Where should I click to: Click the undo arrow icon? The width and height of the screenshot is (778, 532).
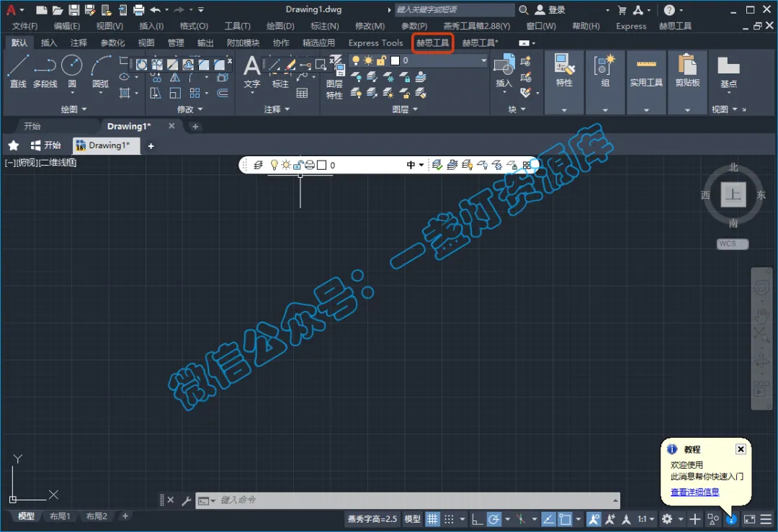pyautogui.click(x=156, y=9)
